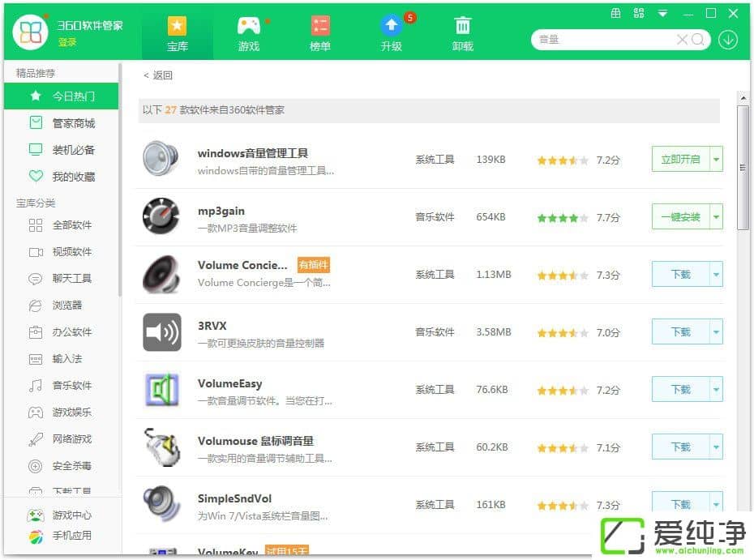Clear the search box with the X icon
The width and height of the screenshot is (754, 560).
[683, 39]
